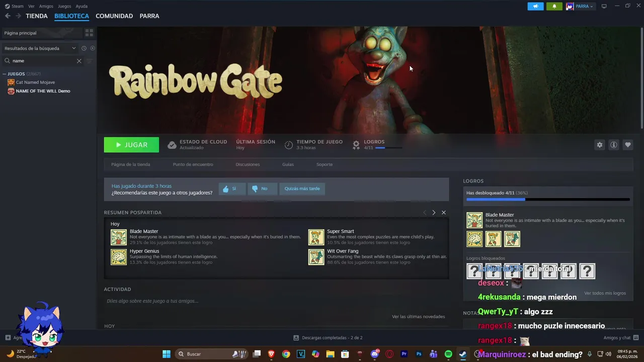Viewport: 644px width, 362px height.
Task: Click the File Explorer taskbar icon
Action: point(330,354)
